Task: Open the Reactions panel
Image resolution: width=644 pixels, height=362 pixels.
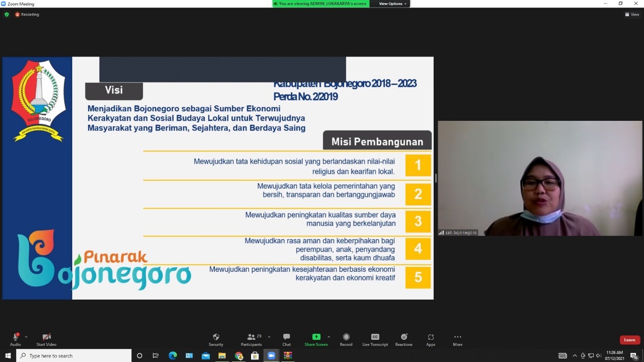Action: [x=404, y=338]
